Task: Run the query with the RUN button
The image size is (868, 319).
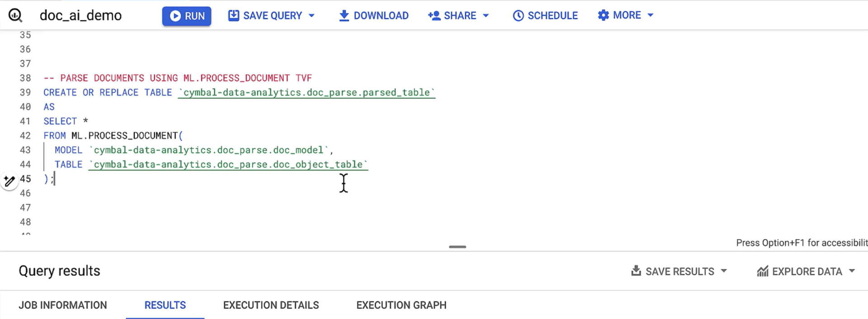Action: pos(187,16)
